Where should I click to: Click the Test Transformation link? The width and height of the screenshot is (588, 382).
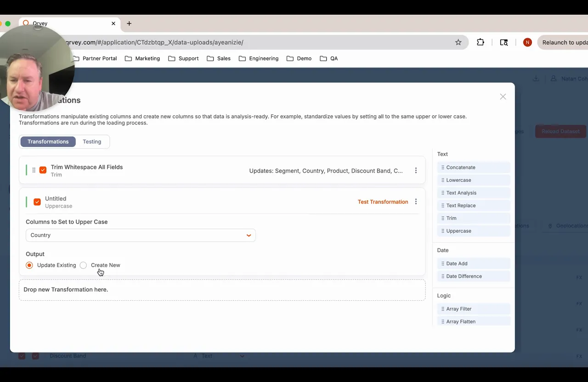click(383, 202)
